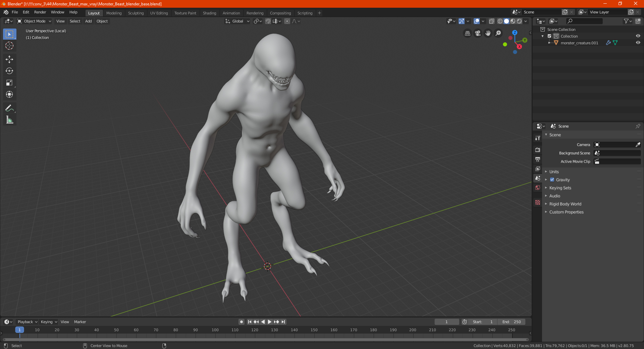Toggle X-ray display button
The width and height of the screenshot is (644, 349).
tap(492, 21)
